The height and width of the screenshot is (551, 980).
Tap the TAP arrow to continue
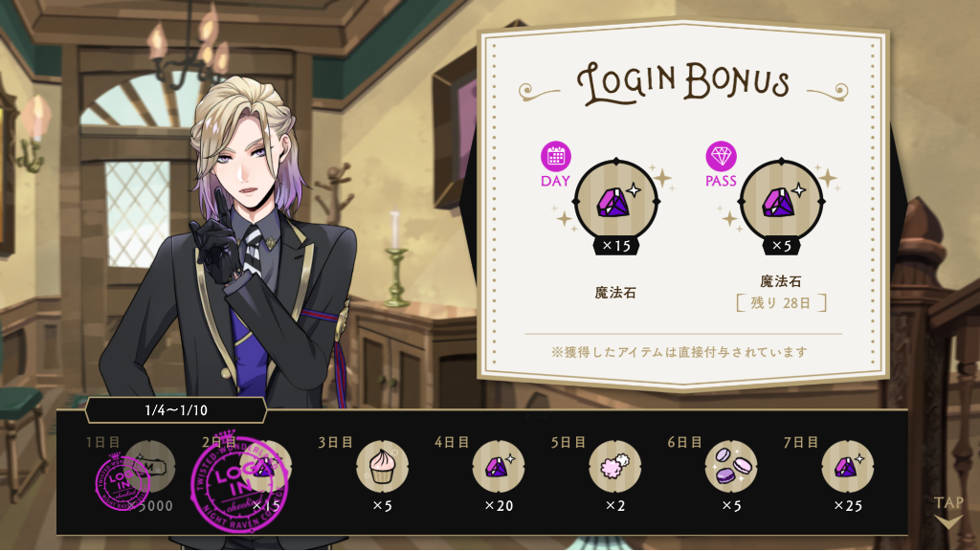(948, 512)
